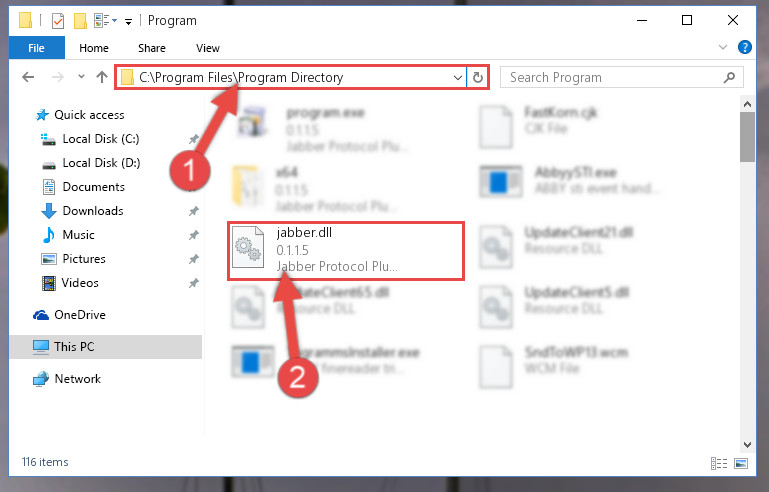Open recent locations dropdown arrow
Screen dimensions: 769x492
(x=81, y=77)
